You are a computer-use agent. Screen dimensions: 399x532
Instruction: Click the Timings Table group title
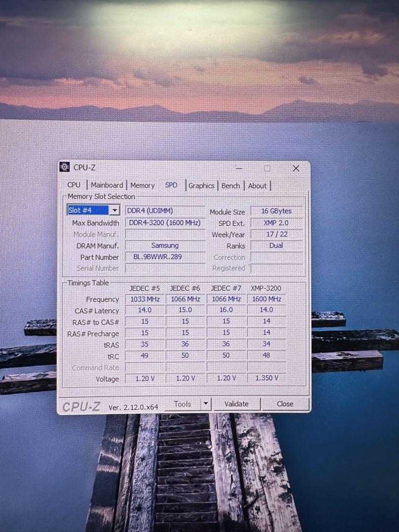[88, 283]
